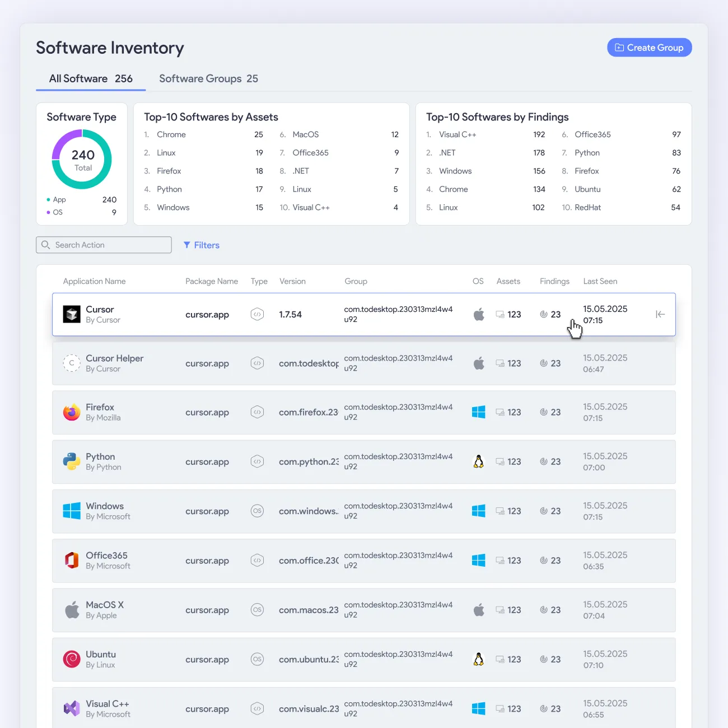Click the Ubuntu swirl logo icon
The width and height of the screenshot is (728, 728).
point(72,659)
